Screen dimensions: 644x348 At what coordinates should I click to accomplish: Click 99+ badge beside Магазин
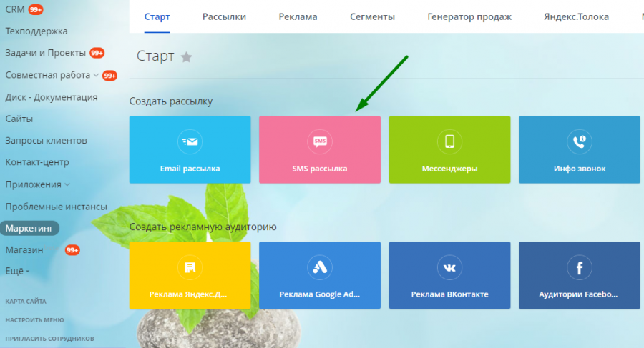(x=72, y=250)
